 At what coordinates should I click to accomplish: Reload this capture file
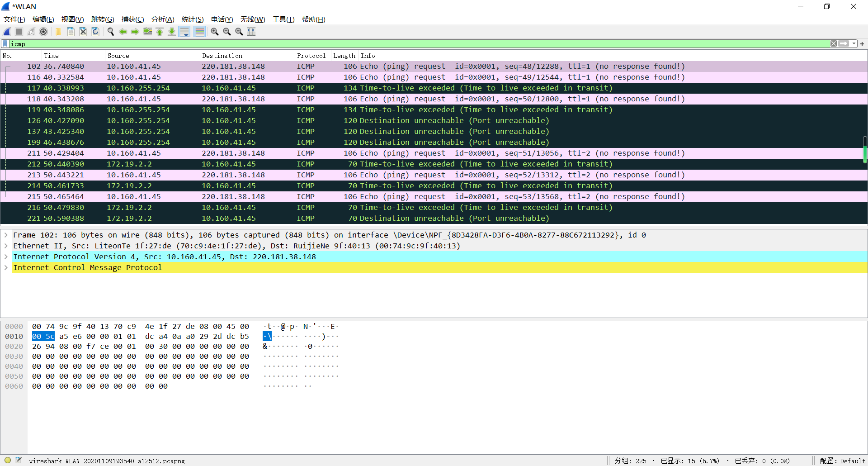(95, 32)
